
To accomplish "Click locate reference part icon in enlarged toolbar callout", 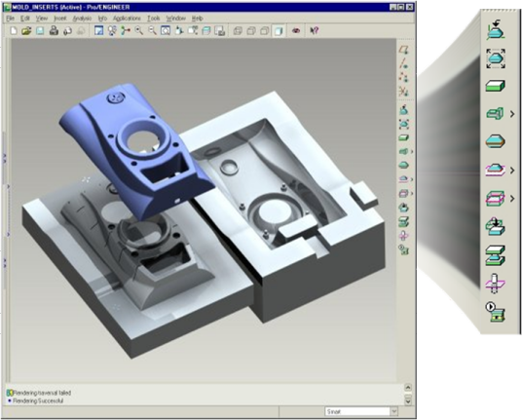I will pos(496,30).
